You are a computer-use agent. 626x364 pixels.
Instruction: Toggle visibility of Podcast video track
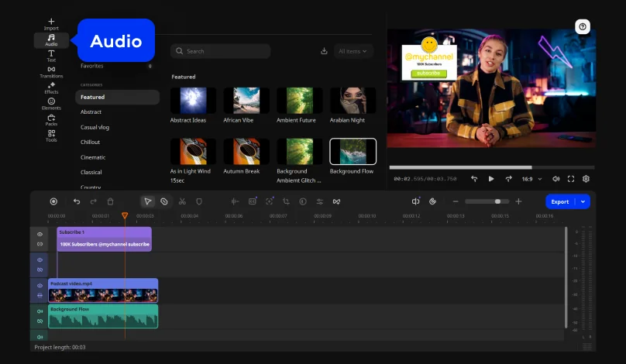point(40,286)
